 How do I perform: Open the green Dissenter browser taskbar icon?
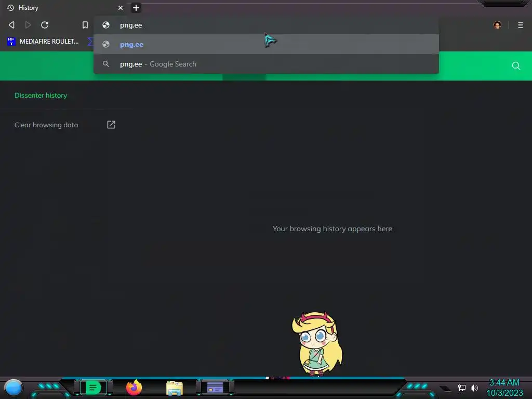pyautogui.click(x=94, y=388)
